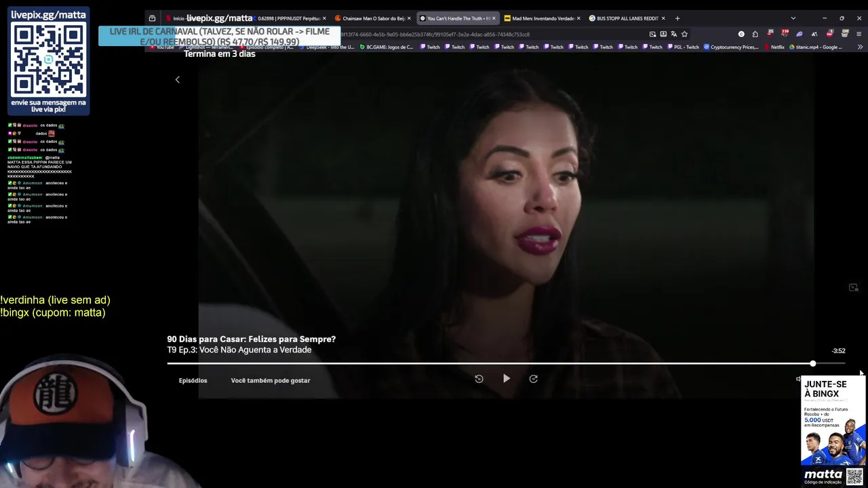Skip forward ten seconds
The height and width of the screenshot is (488, 868).
[x=533, y=379]
